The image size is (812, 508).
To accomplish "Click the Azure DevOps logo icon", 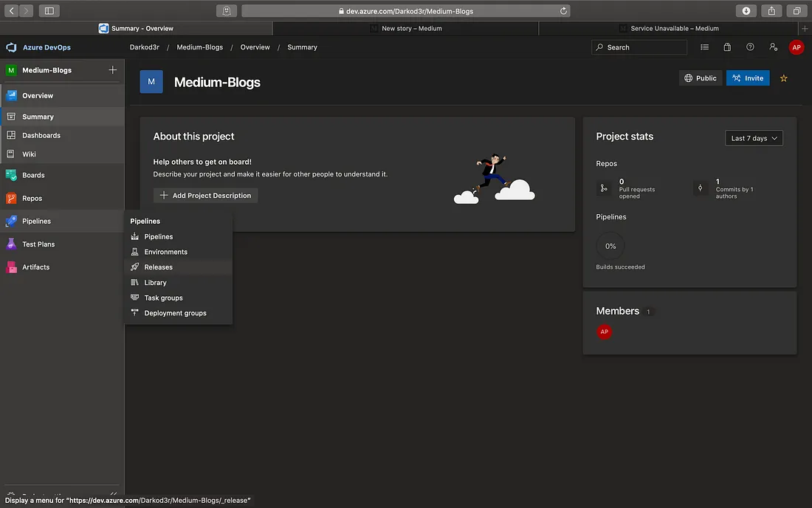I will 11,47.
